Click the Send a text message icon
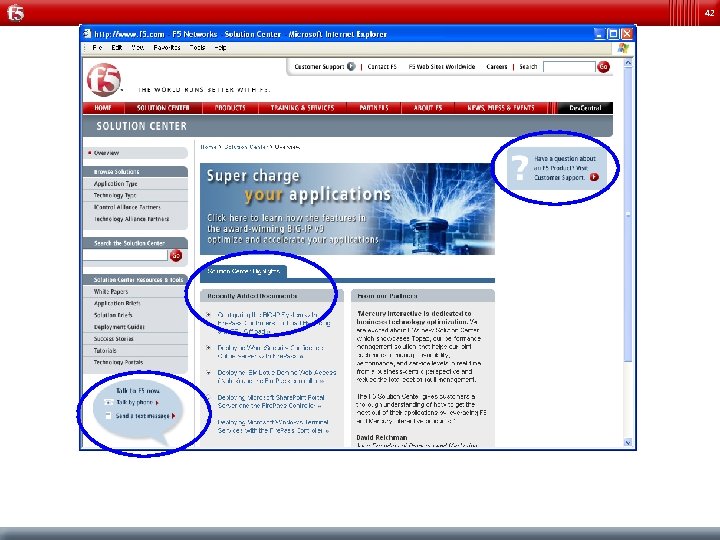The width and height of the screenshot is (720, 540). [x=108, y=416]
